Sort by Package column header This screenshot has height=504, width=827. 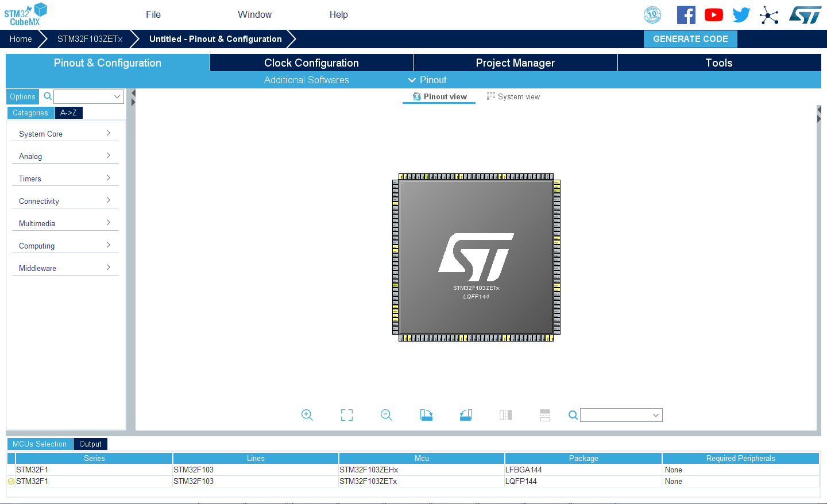coord(583,458)
